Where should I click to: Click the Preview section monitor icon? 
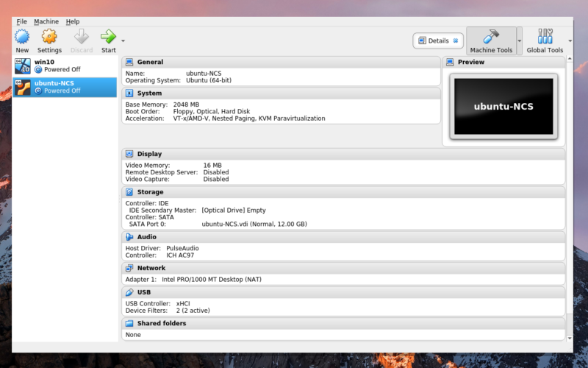[450, 62]
